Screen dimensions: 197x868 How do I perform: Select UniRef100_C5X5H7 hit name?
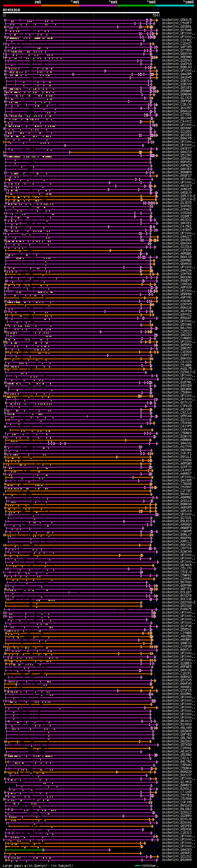point(177,487)
